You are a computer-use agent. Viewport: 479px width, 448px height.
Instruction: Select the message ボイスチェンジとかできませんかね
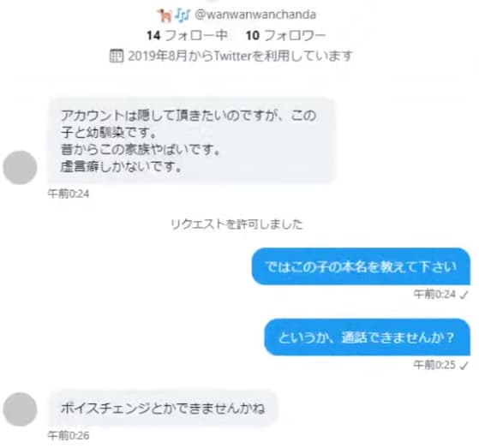click(x=163, y=408)
